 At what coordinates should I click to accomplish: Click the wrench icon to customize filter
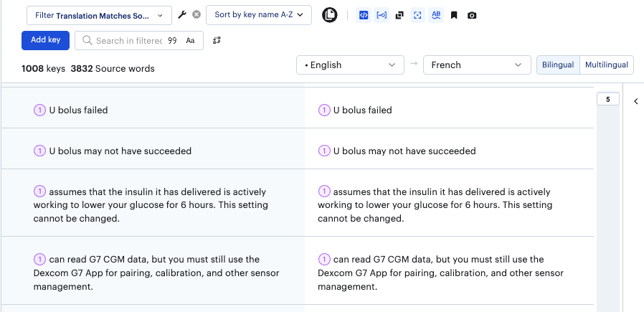point(182,15)
